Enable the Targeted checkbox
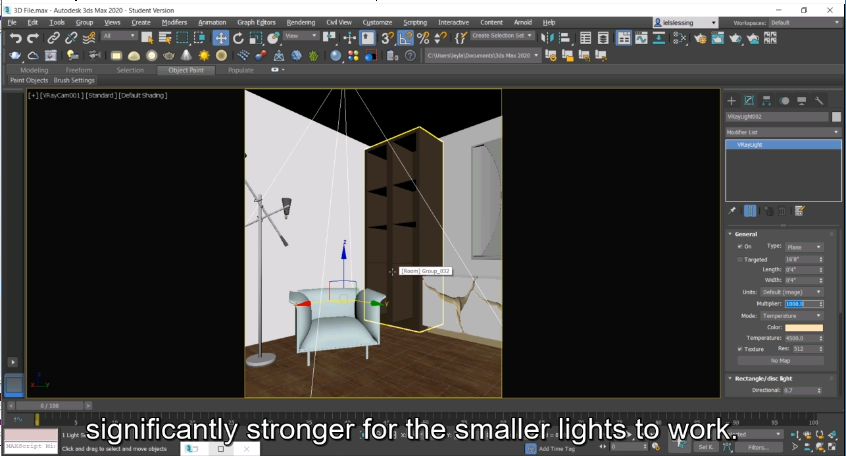This screenshot has width=846, height=456. [x=740, y=260]
